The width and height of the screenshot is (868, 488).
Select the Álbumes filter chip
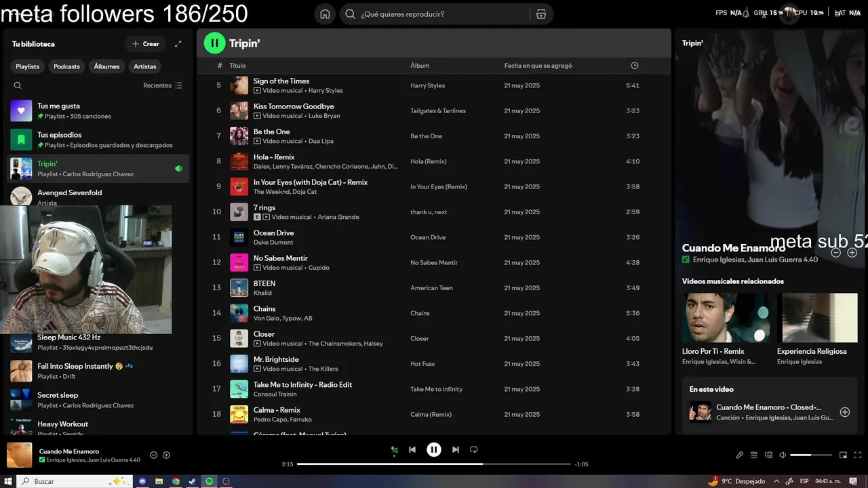coord(106,66)
